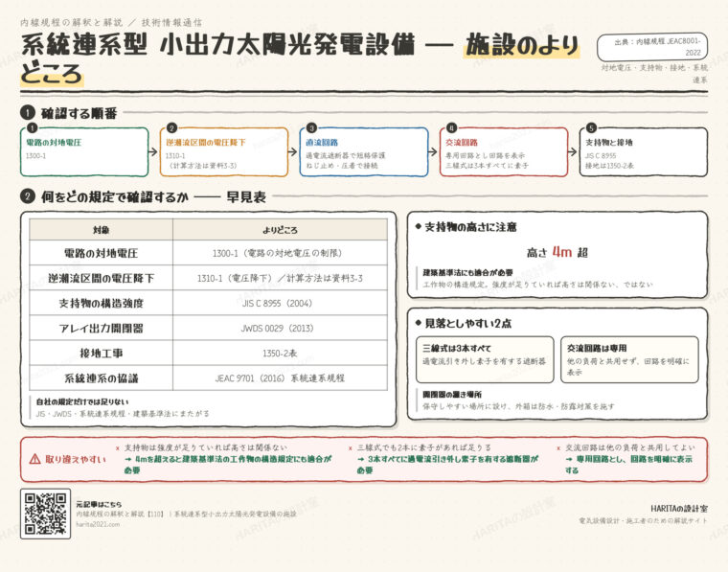
Task: Click 対地電圧・支持物・接地・系統連系 under the source badge
Action: 654,74
